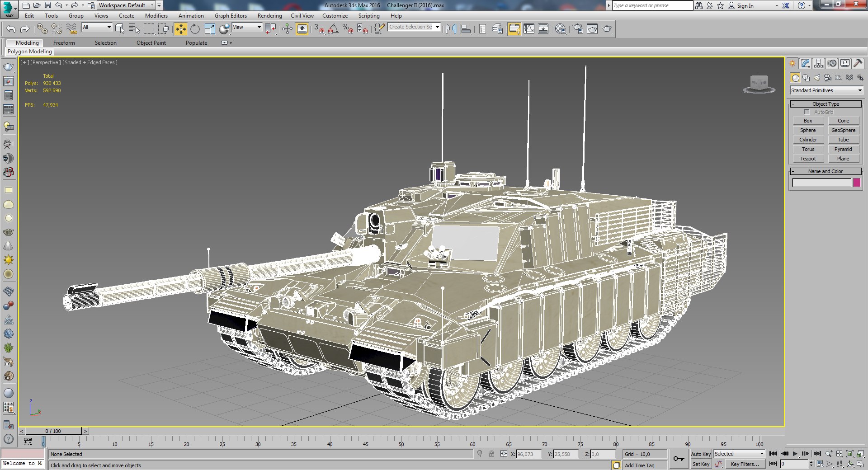Open the Rendered Frame Window
Viewport: 868px width, 470px height.
(x=592, y=29)
